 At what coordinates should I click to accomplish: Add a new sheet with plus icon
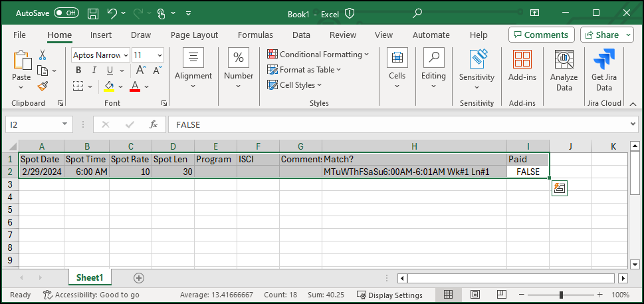pyautogui.click(x=139, y=278)
